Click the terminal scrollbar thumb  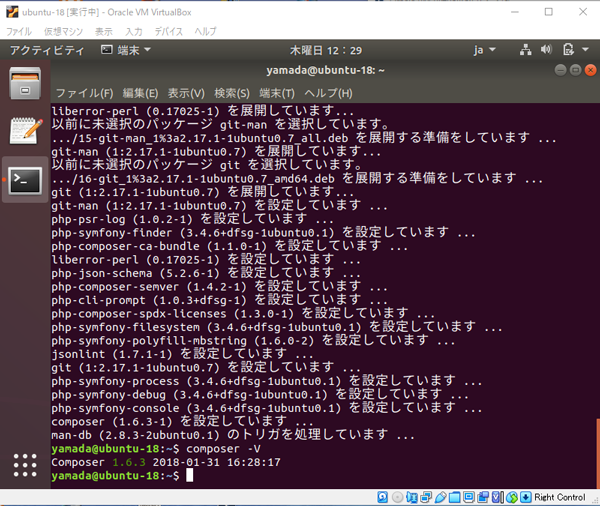click(598, 454)
